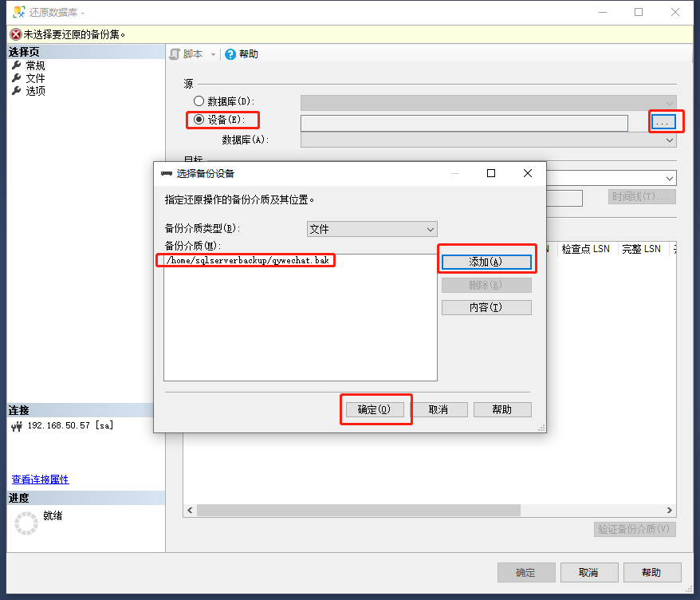Select the qywechat.bak backup media entry
Viewport: 700px width, 600px height.
[249, 261]
